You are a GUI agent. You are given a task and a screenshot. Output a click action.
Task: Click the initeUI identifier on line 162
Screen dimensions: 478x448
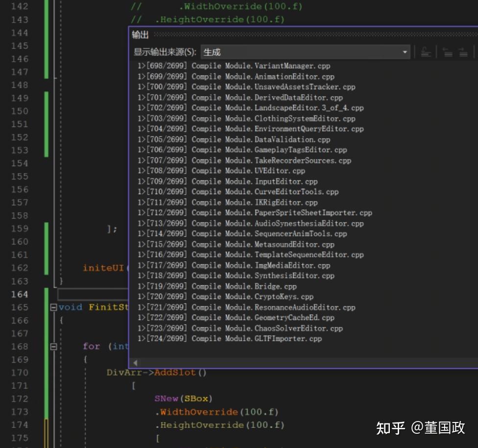tap(103, 268)
